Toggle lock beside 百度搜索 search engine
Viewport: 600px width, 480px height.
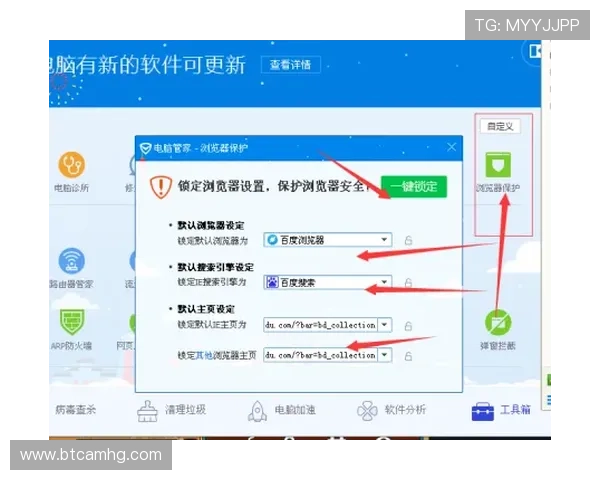[408, 282]
